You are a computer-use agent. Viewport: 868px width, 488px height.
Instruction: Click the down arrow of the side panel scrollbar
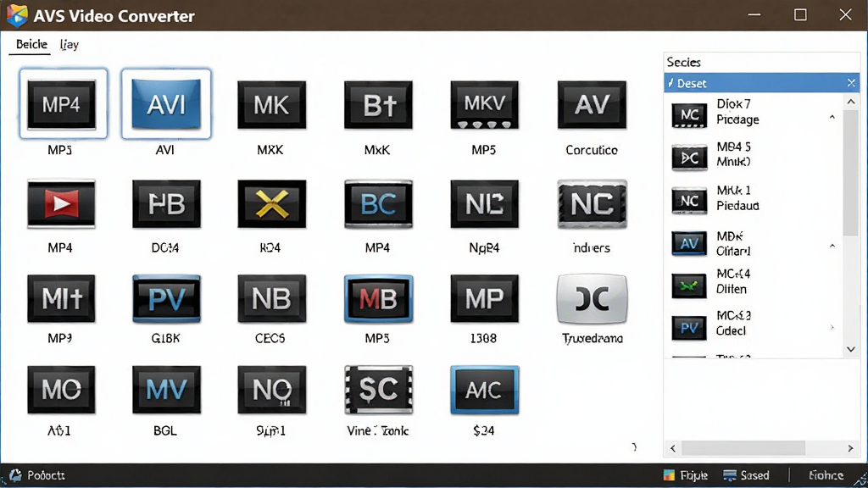pyautogui.click(x=851, y=349)
